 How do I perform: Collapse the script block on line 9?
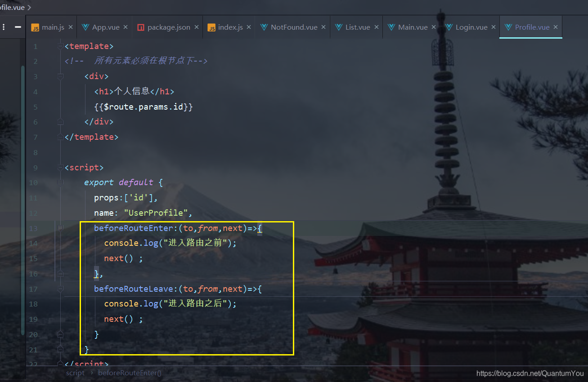[x=60, y=168]
